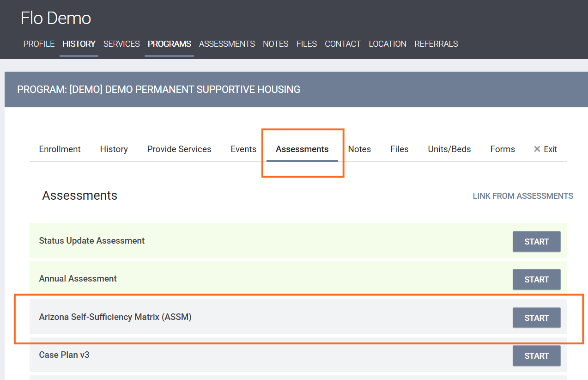Open the NOTES tab in top navigation

coord(276,44)
